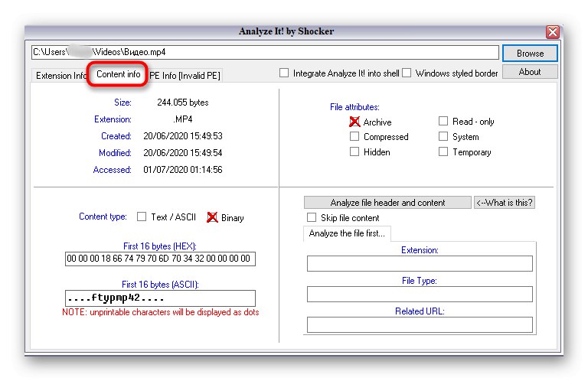Click the First 16 bytes (ASCII) field
Viewport: 588px width, 381px height.
click(x=160, y=298)
